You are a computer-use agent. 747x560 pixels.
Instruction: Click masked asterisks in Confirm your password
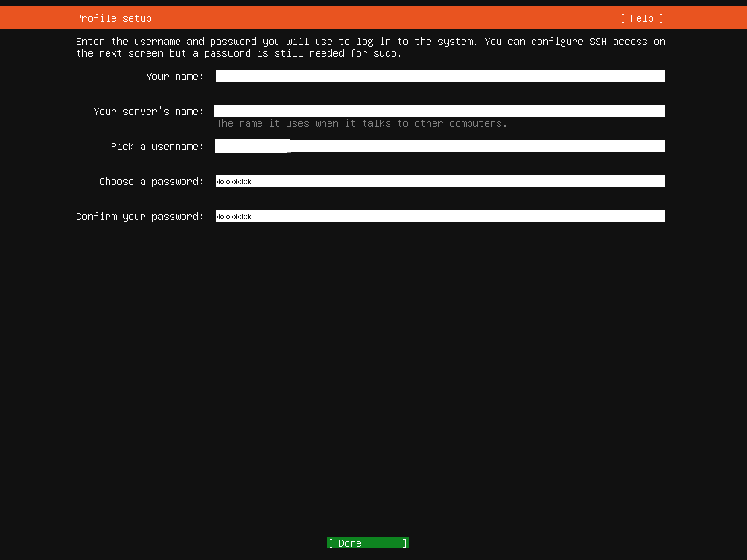[x=233, y=217]
